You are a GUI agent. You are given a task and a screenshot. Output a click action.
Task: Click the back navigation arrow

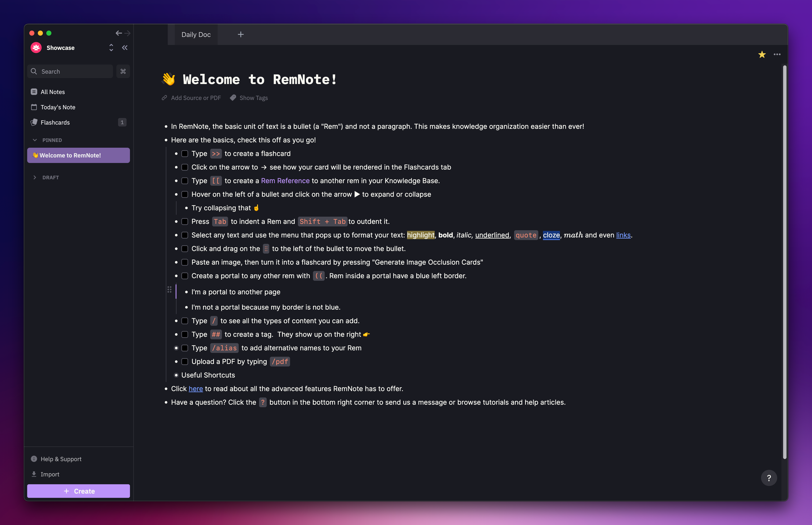coord(118,33)
